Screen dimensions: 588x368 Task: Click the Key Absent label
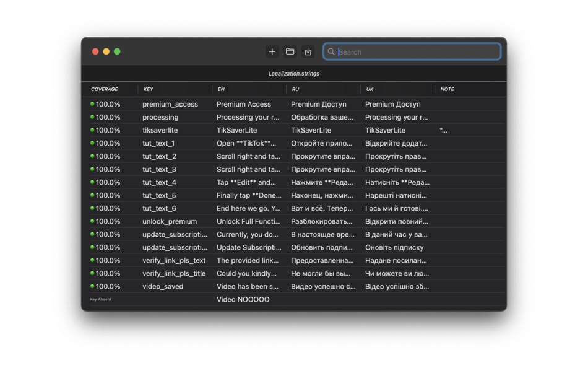(100, 299)
